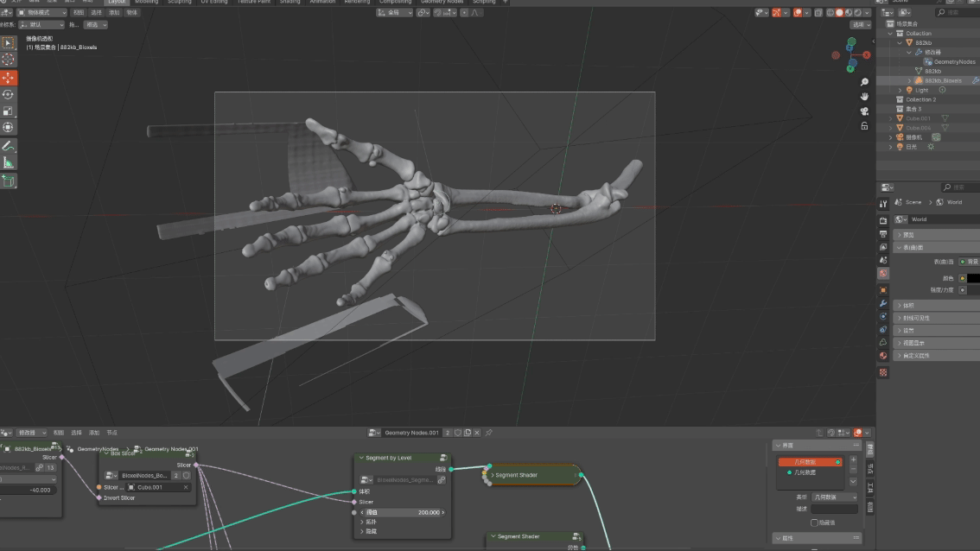
Task: Click the viewport zoom magnifier icon
Action: [x=864, y=82]
